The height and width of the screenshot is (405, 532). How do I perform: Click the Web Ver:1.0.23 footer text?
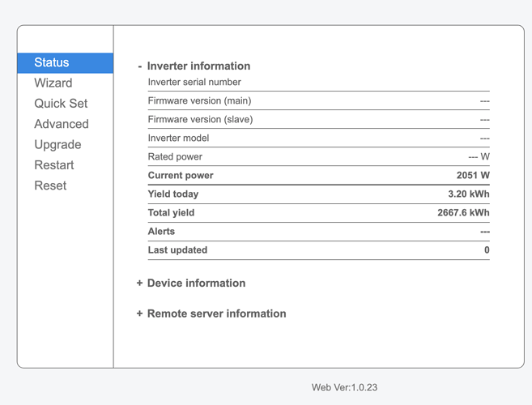(344, 388)
